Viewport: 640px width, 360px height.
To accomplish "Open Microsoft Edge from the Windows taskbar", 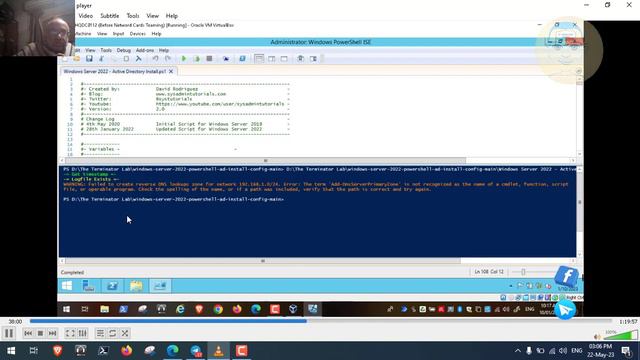I will coord(173,351).
